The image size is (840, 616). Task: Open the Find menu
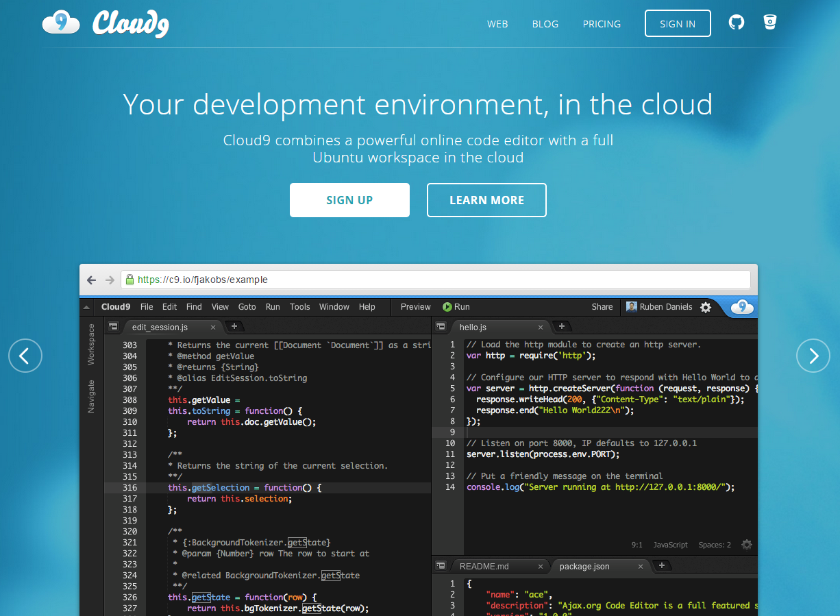tap(194, 307)
